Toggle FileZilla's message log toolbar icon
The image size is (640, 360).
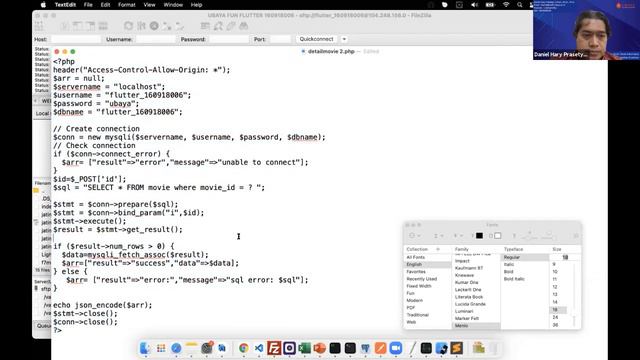[x=64, y=26]
